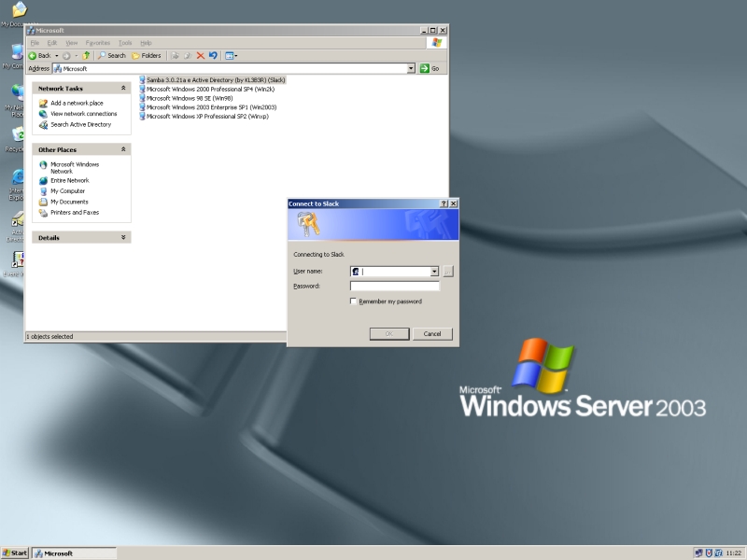This screenshot has width=747, height=560.
Task: Toggle the Folders pane button
Action: coord(147,56)
